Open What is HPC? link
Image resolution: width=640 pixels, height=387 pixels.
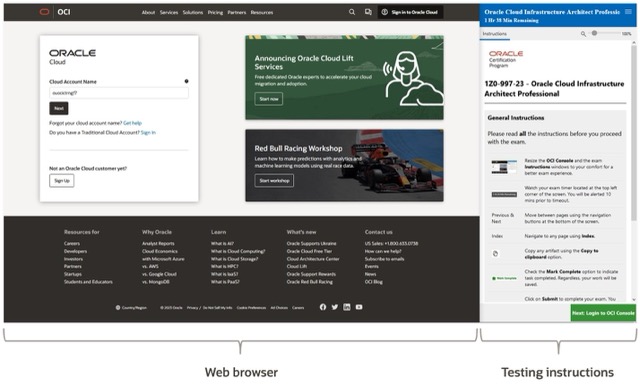(224, 266)
